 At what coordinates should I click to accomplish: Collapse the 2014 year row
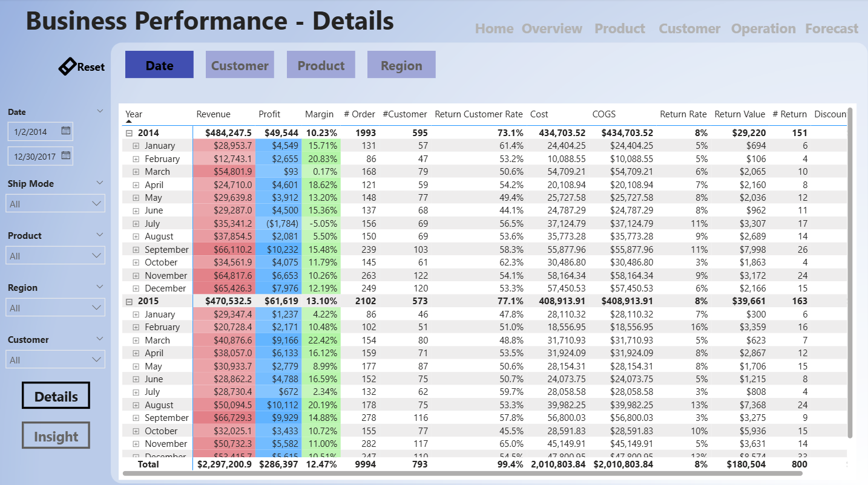[129, 133]
